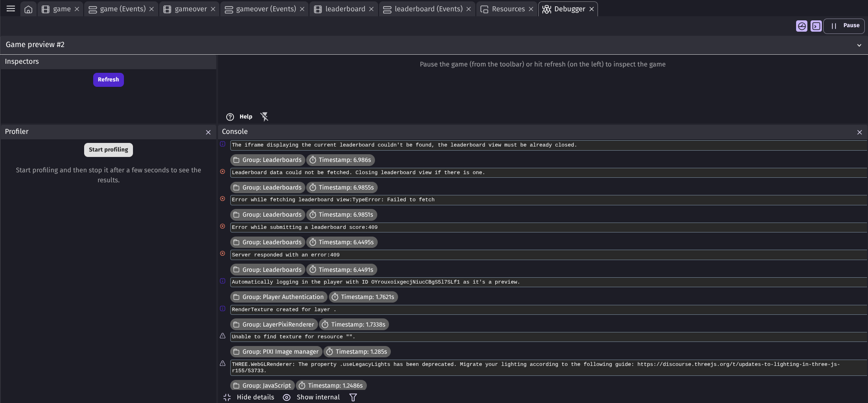The image size is (868, 403).
Task: Close the Console panel
Action: pos(859,132)
